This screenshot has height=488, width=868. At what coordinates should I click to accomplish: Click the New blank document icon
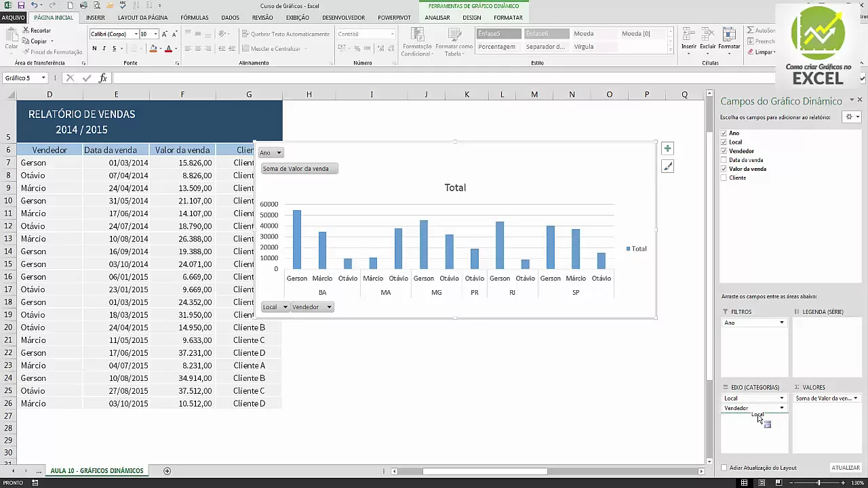tap(70, 5)
